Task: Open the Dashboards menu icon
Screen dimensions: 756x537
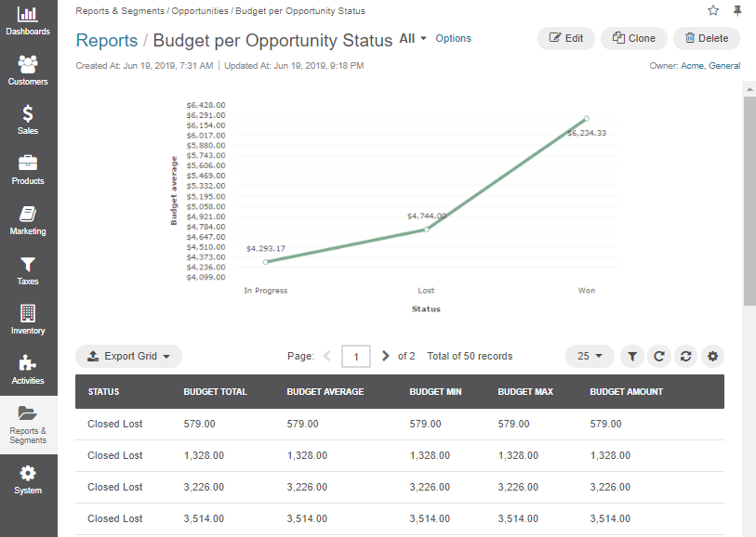Action: [x=28, y=14]
